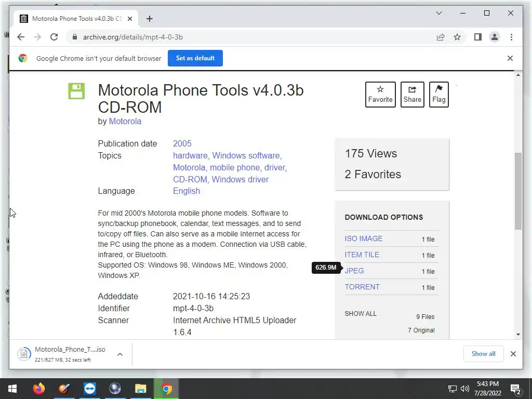This screenshot has width=532, height=399.
Task: Open the mobile phone topic link
Action: pyautogui.click(x=235, y=168)
